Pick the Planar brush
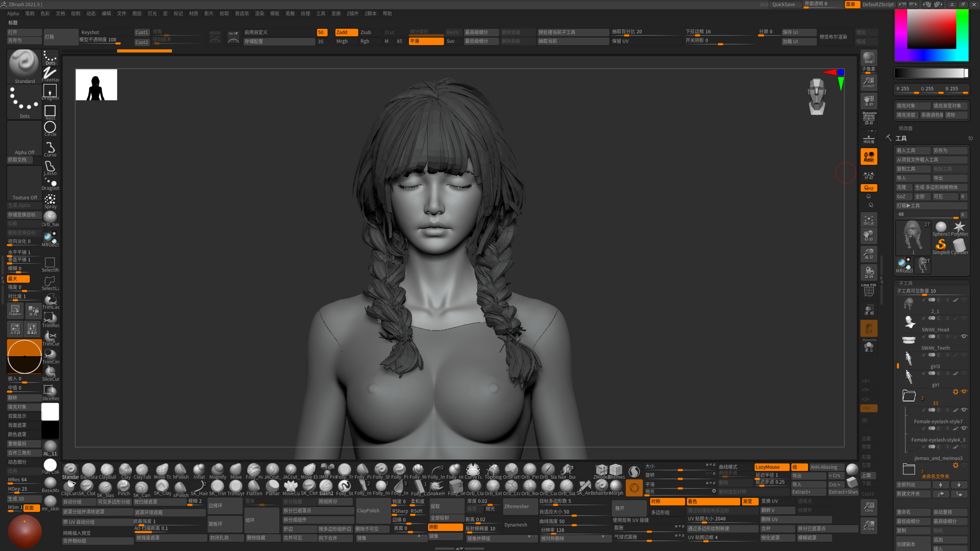This screenshot has height=551, width=980. click(272, 488)
